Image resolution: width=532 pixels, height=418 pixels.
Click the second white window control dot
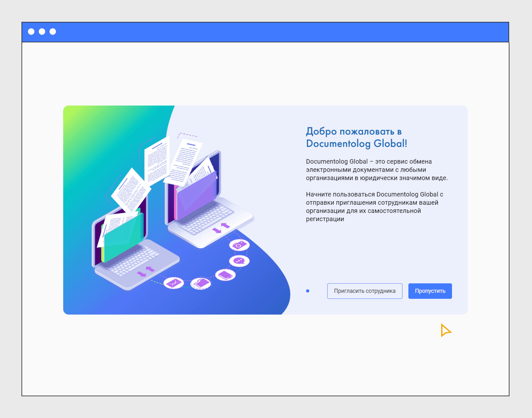pos(42,32)
